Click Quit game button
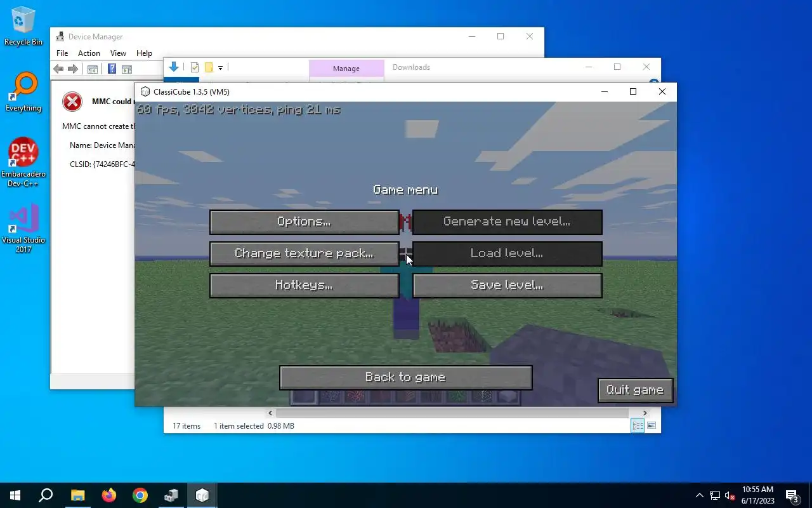Screen dimensions: 812x508 635,390
